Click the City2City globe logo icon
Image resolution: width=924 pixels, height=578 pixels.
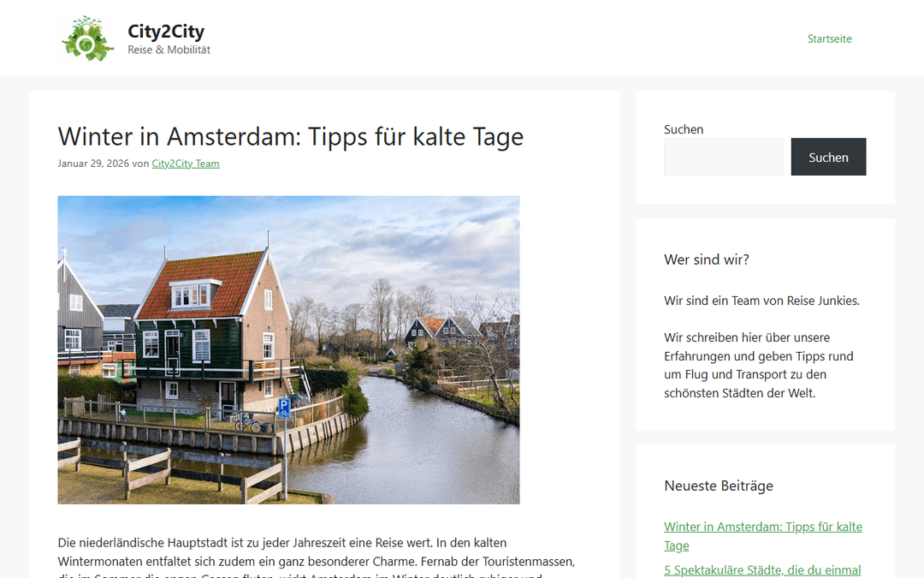click(x=88, y=39)
